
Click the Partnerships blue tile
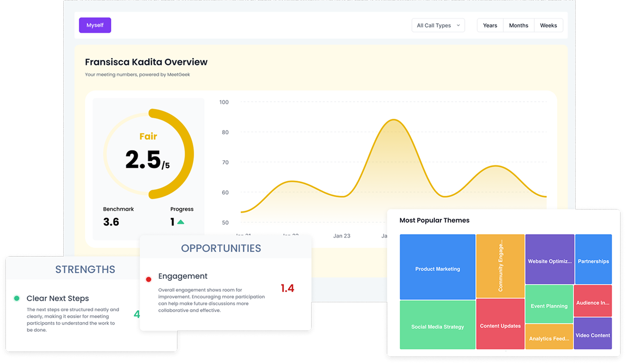click(x=593, y=259)
